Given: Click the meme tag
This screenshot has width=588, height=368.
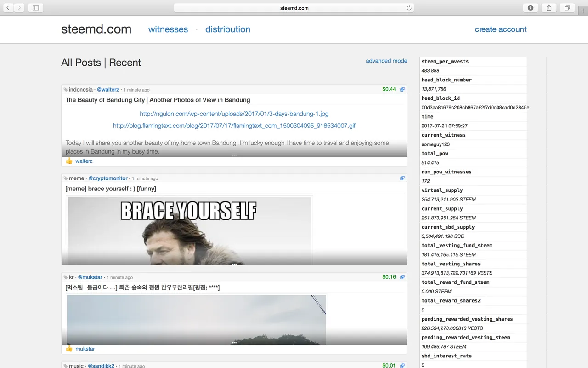Looking at the screenshot, I should tap(77, 178).
